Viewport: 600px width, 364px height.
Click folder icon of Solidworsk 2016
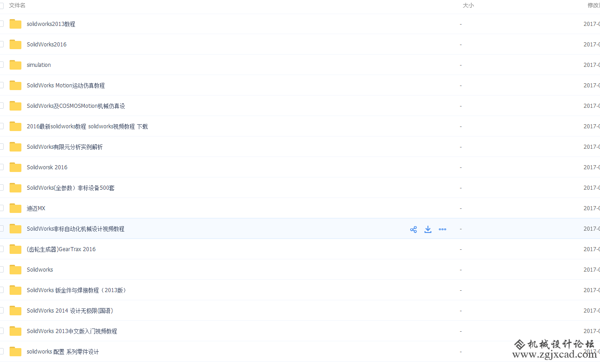[15, 167]
